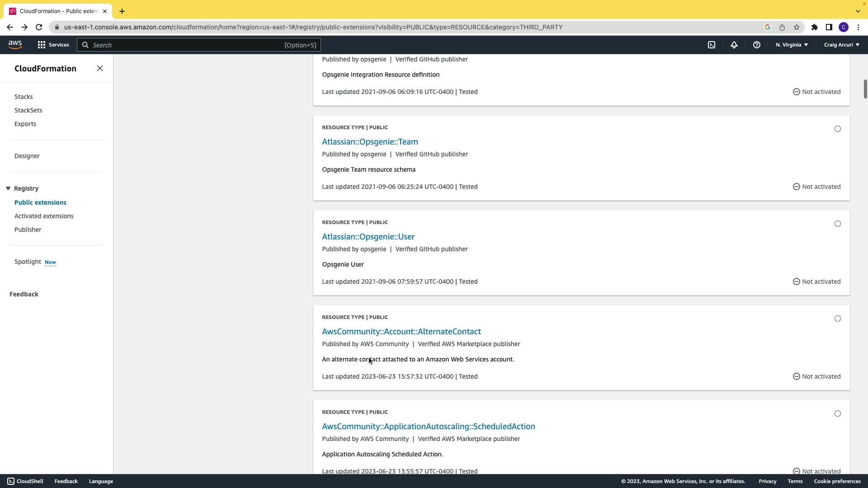Open the Craig Arcuri account dropdown
Screen dimensions: 868x488
(x=841, y=45)
